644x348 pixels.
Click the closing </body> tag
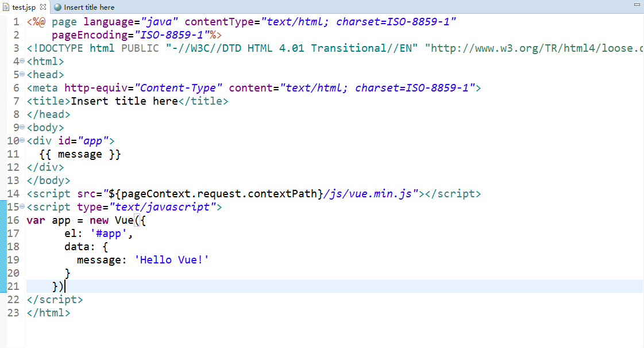pos(48,181)
